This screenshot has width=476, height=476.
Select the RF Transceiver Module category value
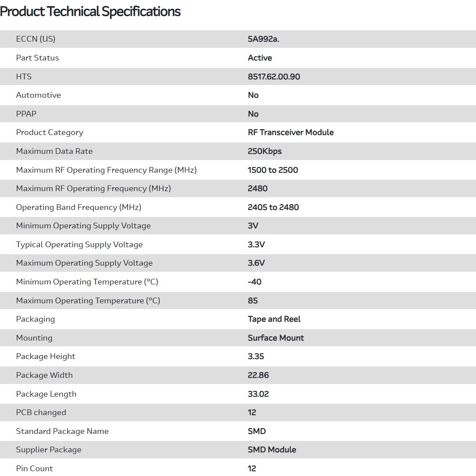click(x=290, y=132)
